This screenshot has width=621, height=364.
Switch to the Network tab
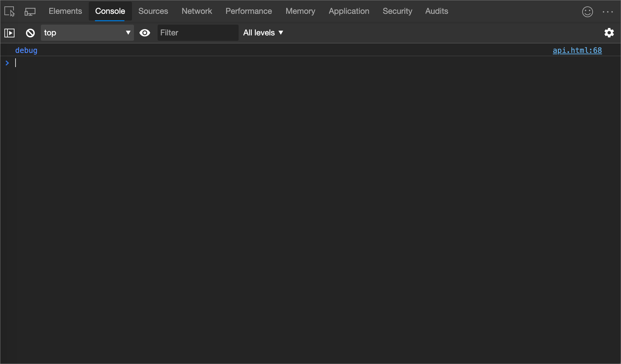[x=197, y=11]
